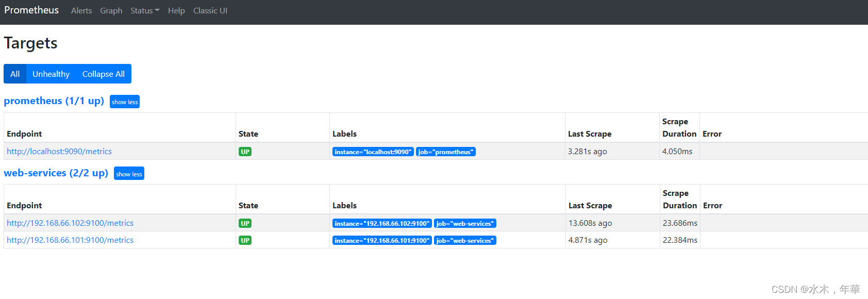The height and width of the screenshot is (299, 868).
Task: Open the prometheus (1/1 up) heading link
Action: (x=54, y=101)
